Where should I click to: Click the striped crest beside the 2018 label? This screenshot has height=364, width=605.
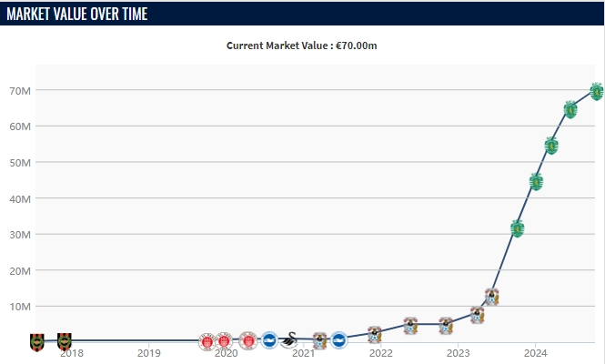tap(65, 341)
